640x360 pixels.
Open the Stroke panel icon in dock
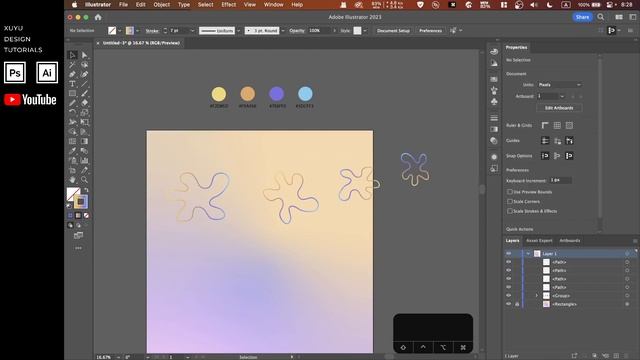pos(494,118)
